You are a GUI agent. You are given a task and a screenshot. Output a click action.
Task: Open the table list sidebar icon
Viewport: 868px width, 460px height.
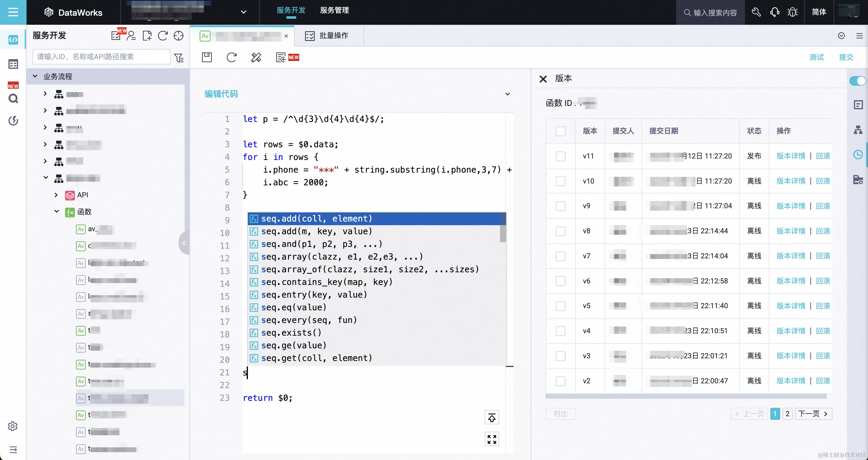tap(13, 64)
